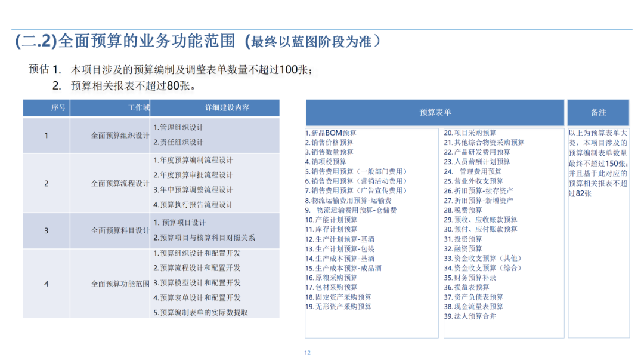Click the page number 12

click(307, 353)
